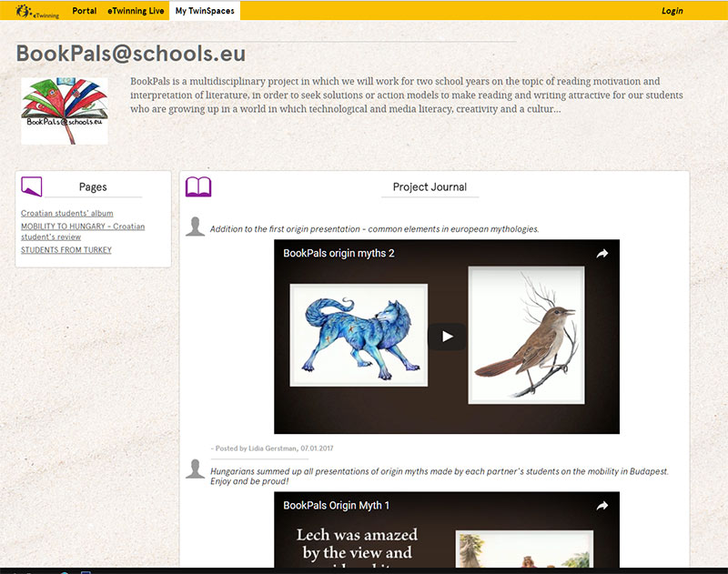Click the BookPals@schools.eu page title
Image resolution: width=728 pixels, height=574 pixels.
tap(131, 54)
